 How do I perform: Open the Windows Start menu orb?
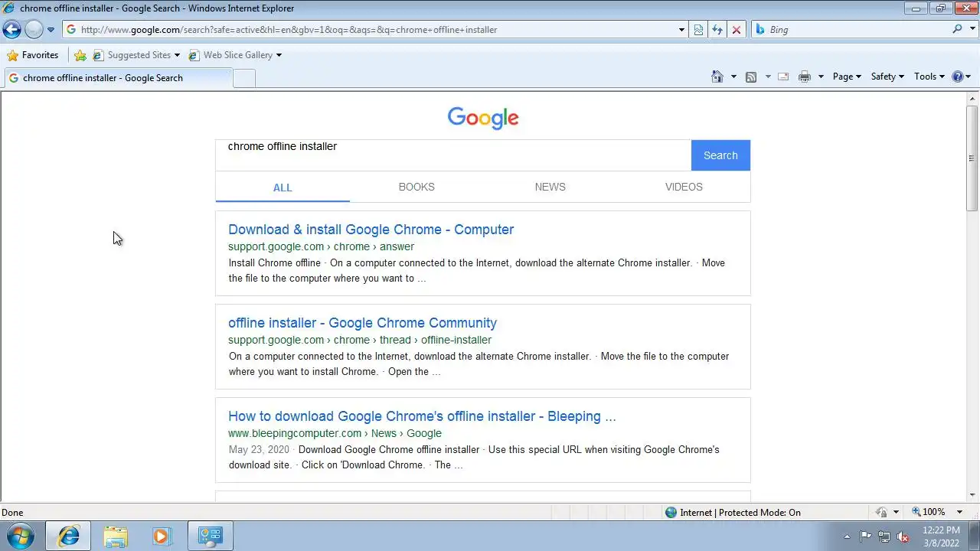point(21,536)
